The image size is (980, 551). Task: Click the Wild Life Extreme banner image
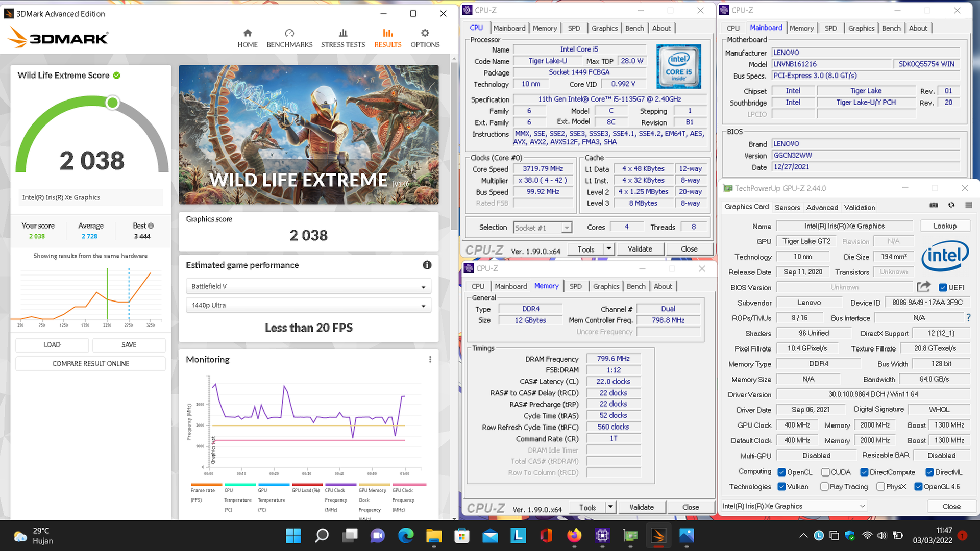pyautogui.click(x=308, y=135)
